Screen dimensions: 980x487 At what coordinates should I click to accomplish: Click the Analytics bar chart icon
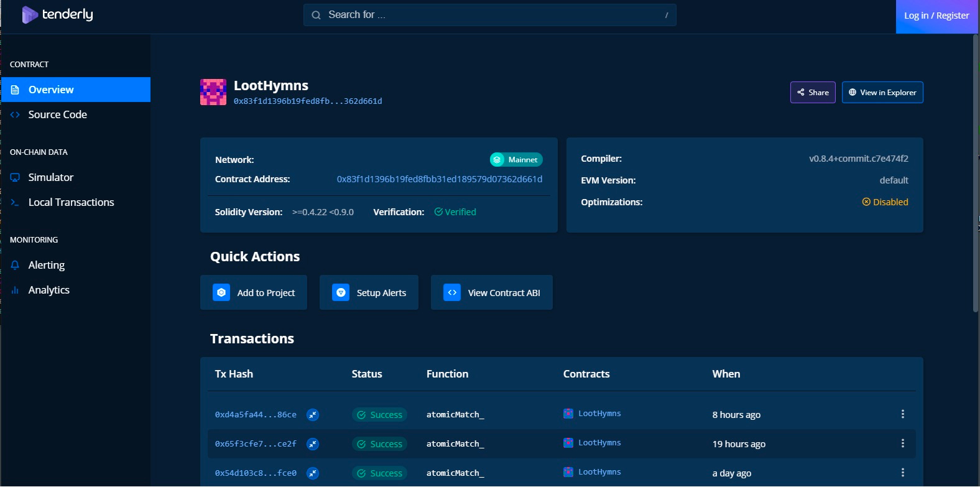pyautogui.click(x=15, y=290)
